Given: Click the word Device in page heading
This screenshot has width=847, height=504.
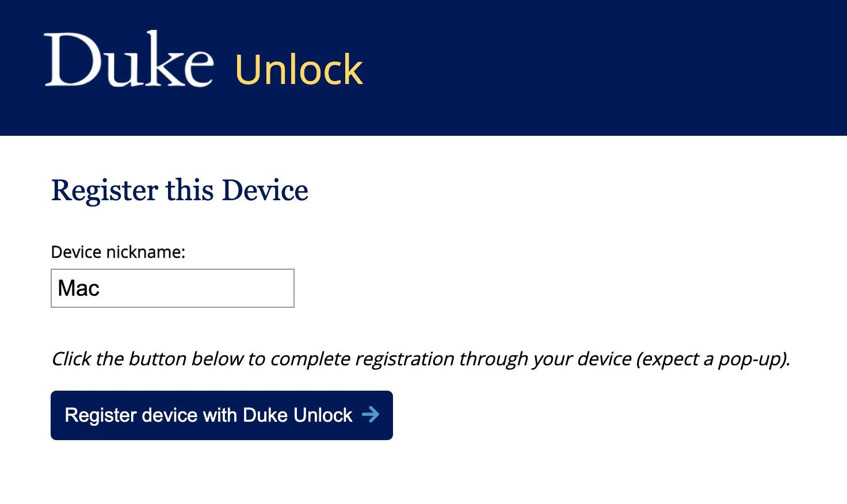Looking at the screenshot, I should (x=265, y=190).
